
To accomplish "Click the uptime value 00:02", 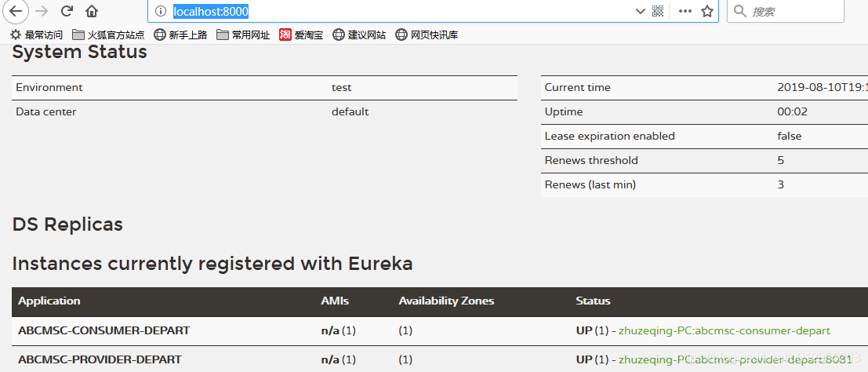I will [792, 112].
